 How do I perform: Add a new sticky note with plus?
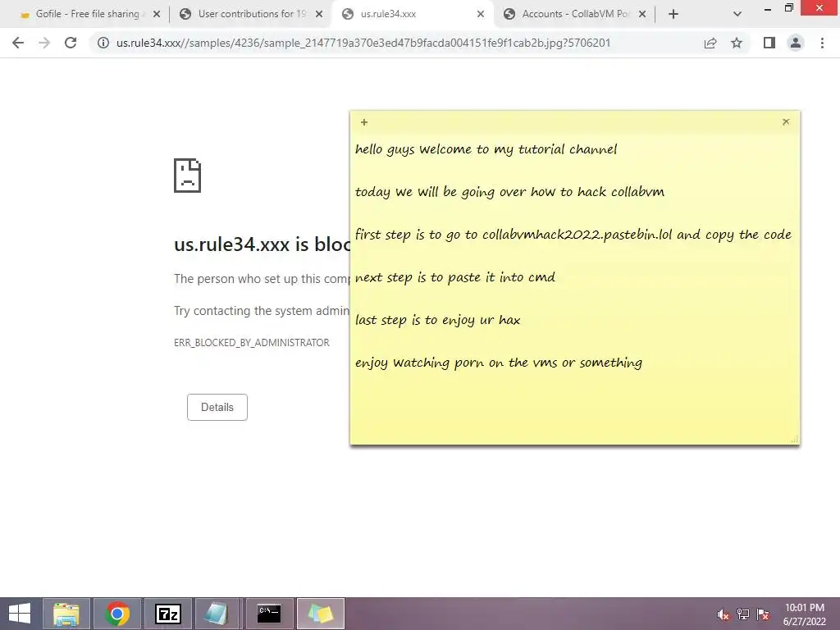pyautogui.click(x=364, y=122)
